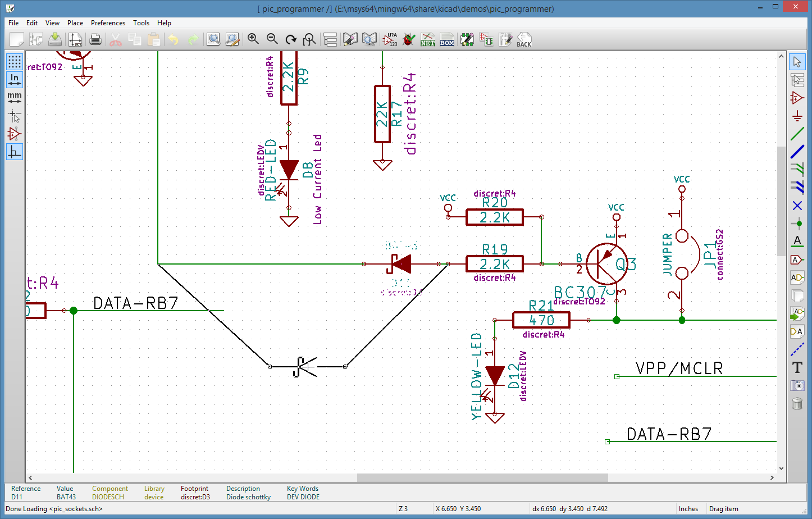Toggle grid visibility in left toolbar
This screenshot has width=812, height=519.
[x=15, y=61]
